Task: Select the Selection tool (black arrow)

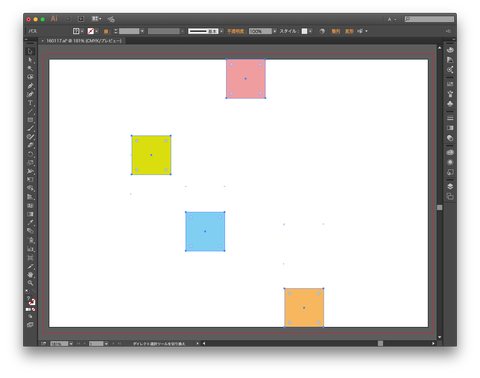Action: pyautogui.click(x=30, y=51)
